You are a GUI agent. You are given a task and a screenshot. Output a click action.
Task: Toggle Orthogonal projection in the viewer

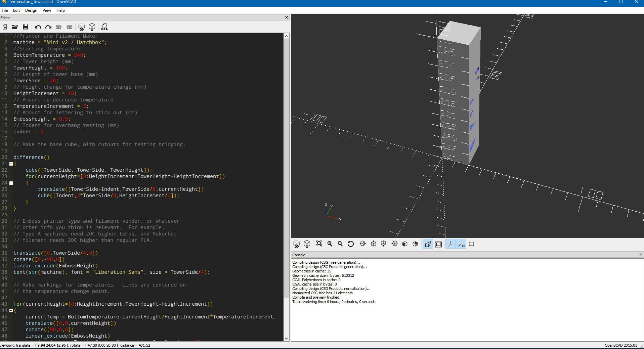(438, 244)
